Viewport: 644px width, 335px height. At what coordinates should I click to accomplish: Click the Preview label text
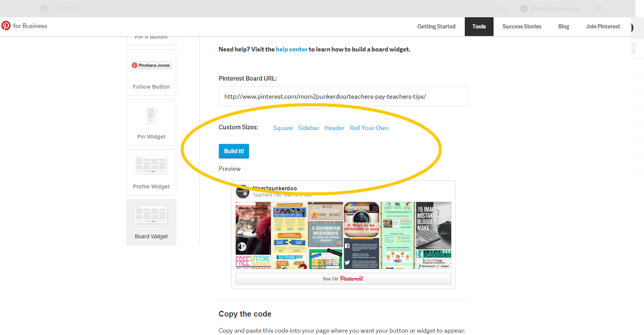tap(229, 169)
